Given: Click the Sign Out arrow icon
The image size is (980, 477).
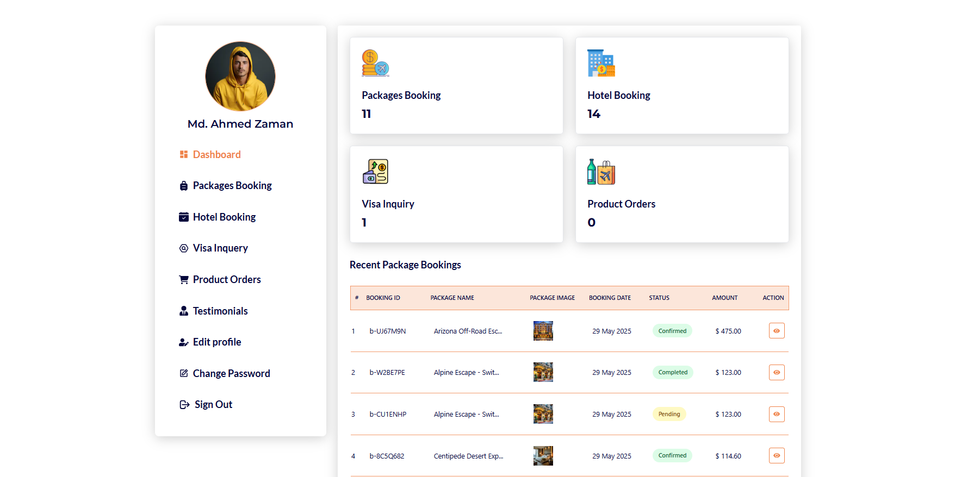Looking at the screenshot, I should pyautogui.click(x=184, y=405).
